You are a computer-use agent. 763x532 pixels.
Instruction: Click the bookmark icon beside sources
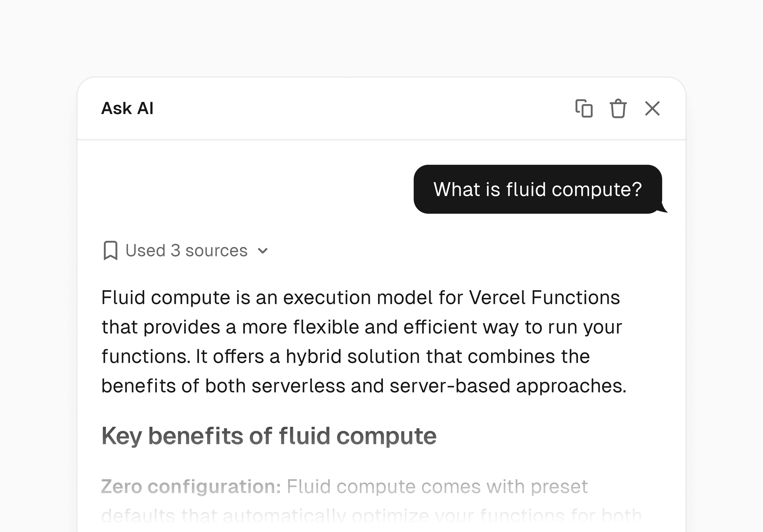pyautogui.click(x=110, y=250)
